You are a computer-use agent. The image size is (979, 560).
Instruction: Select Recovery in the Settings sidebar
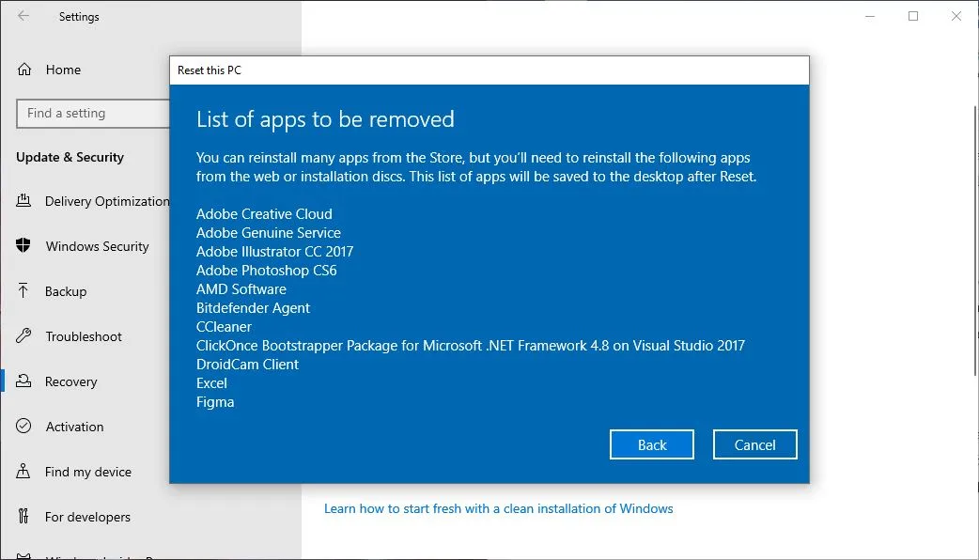(x=70, y=381)
